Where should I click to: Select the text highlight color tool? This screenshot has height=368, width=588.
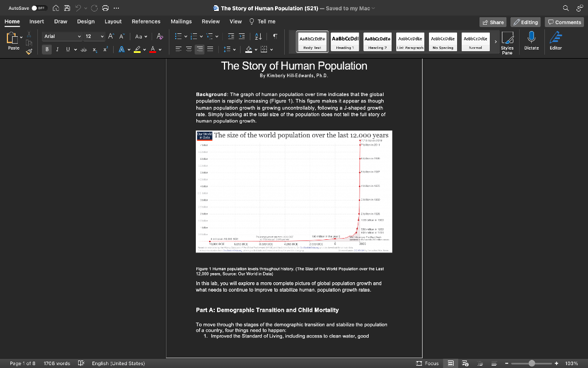[138, 50]
